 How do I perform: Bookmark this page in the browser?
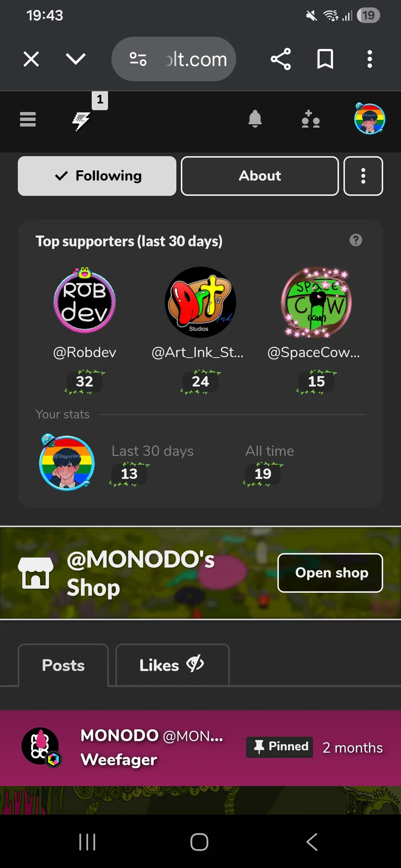coord(325,59)
